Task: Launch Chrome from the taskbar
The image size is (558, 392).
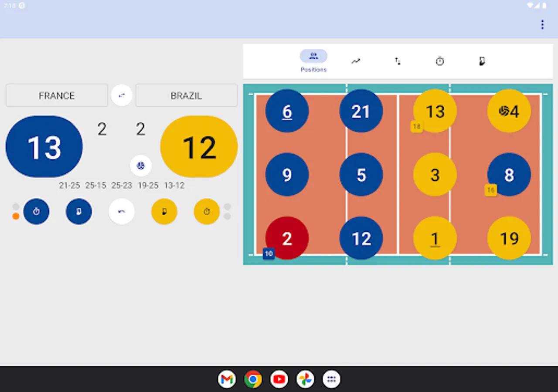Action: (253, 379)
